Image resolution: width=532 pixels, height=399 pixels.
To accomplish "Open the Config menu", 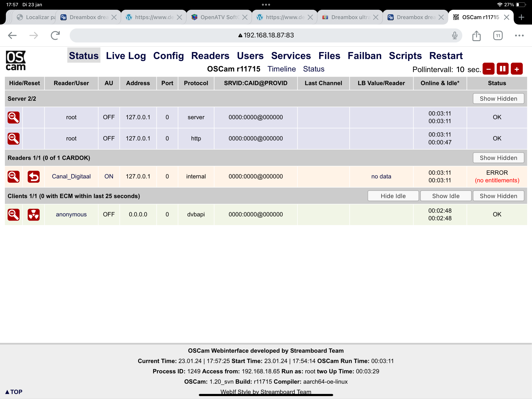I will (168, 56).
